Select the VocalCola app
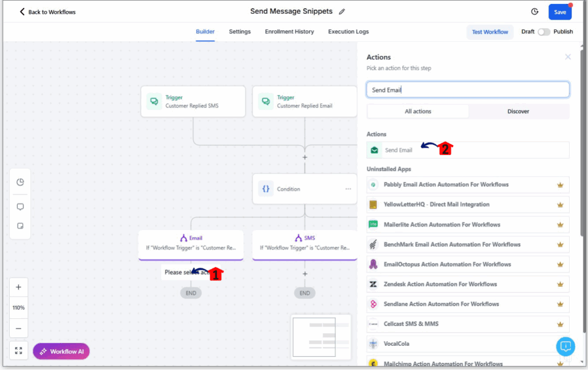 point(468,344)
